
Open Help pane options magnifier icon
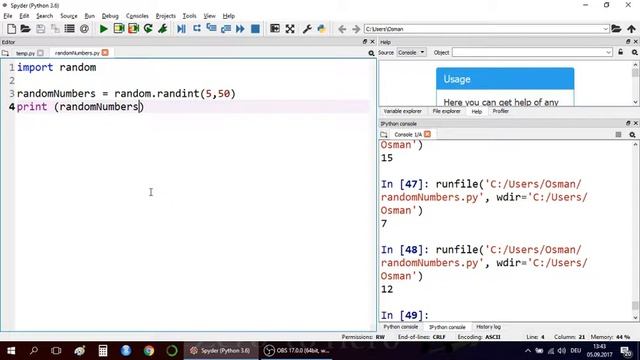tap(634, 53)
